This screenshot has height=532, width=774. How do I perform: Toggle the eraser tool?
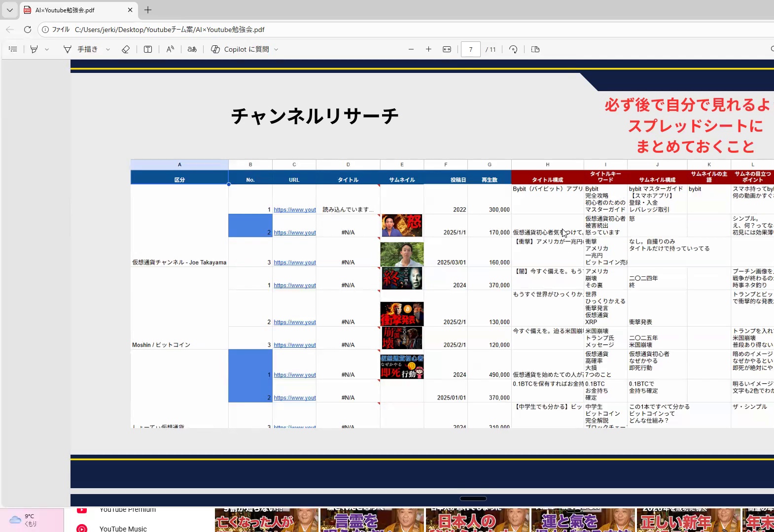[x=126, y=49]
